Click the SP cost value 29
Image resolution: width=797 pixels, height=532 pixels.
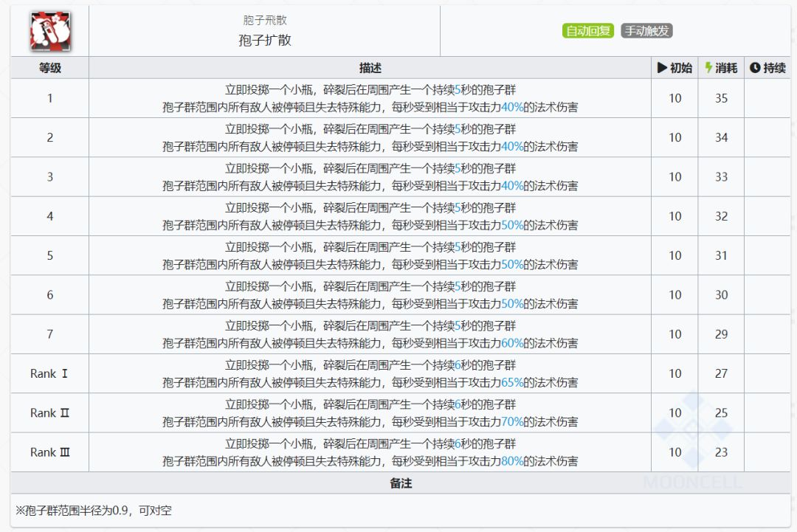click(721, 334)
